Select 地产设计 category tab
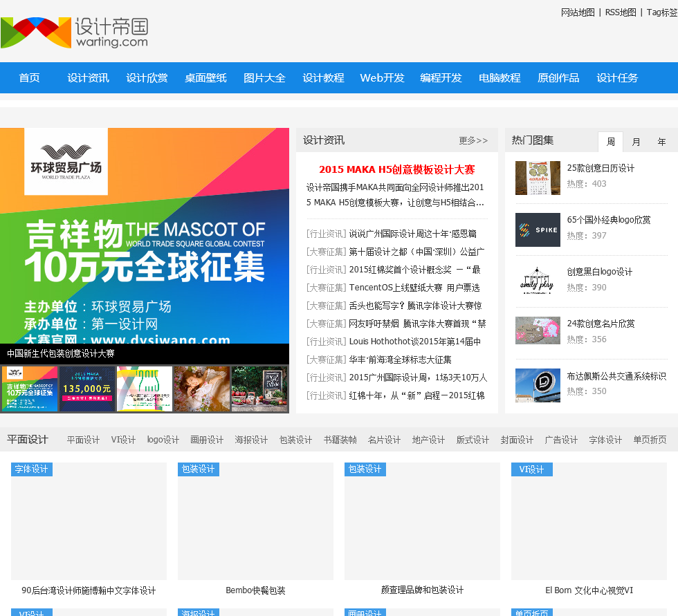The width and height of the screenshot is (678, 616). (428, 440)
